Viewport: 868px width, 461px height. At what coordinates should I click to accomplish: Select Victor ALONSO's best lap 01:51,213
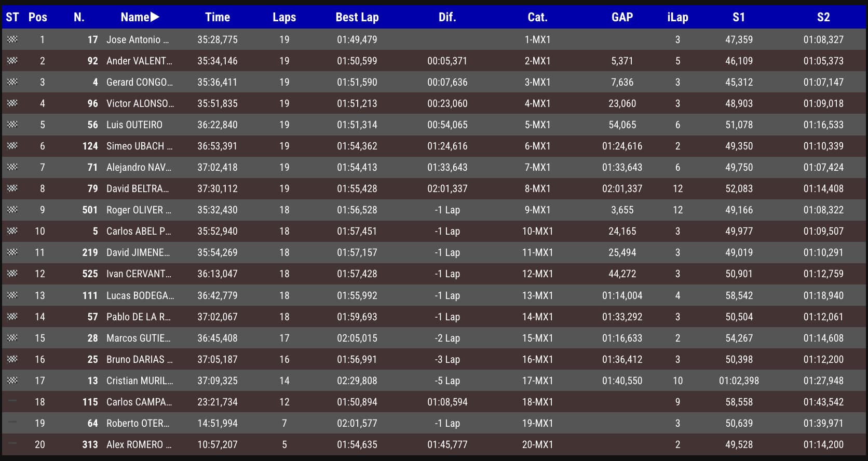point(357,103)
